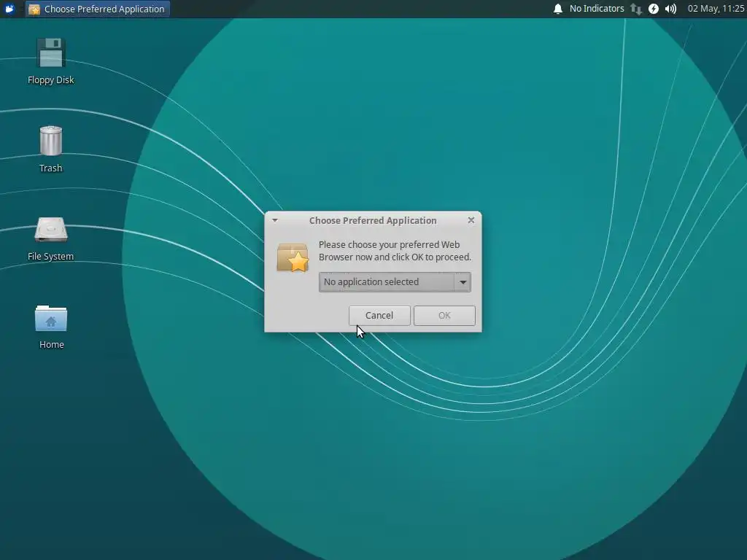Select the Choose Preferred Application taskbar button
The width and height of the screenshot is (747, 560).
98,9
